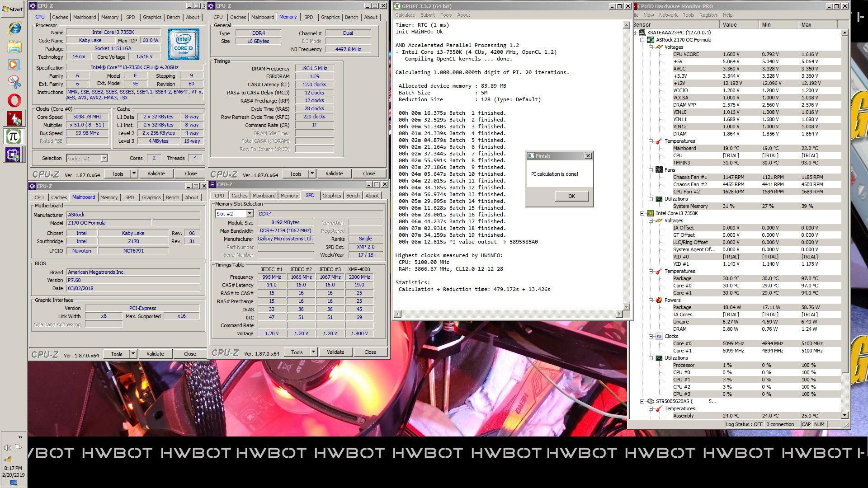The height and width of the screenshot is (488, 868).
Task: Open the Calculate menu in GPUPI
Action: click(405, 15)
